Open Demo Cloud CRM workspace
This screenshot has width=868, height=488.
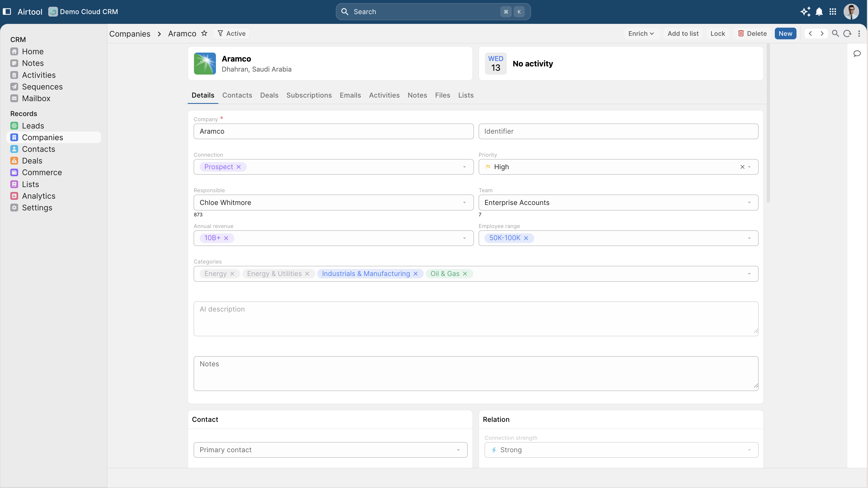pos(83,12)
